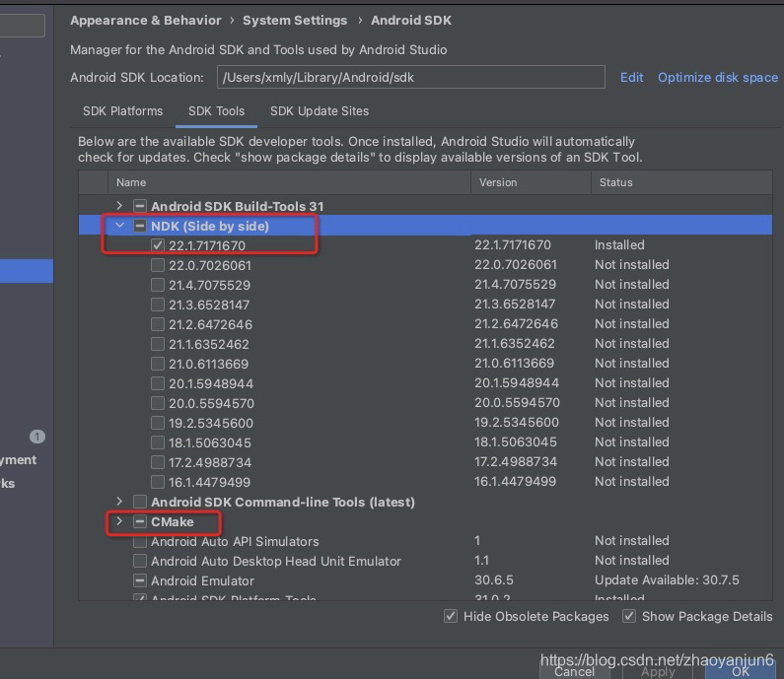Check NDK version 20.0.5594570
The image size is (784, 679).
(158, 403)
